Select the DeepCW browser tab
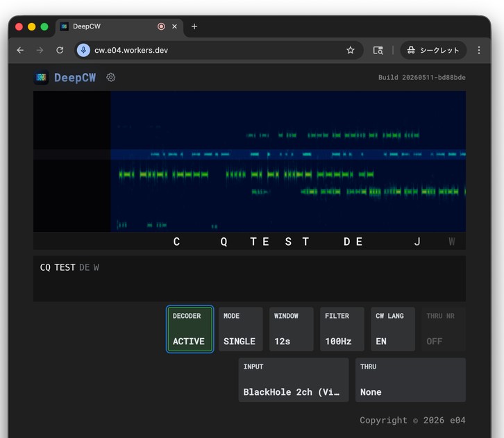 pos(119,27)
